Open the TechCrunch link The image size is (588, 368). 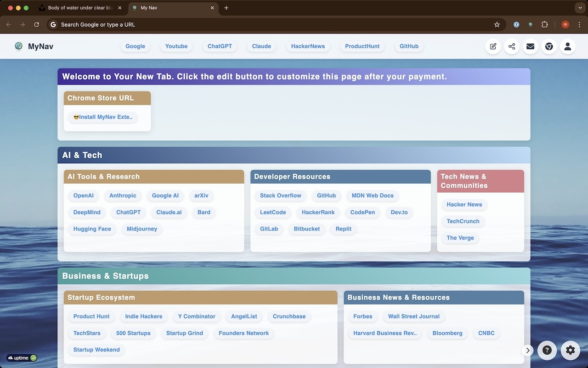[463, 221]
